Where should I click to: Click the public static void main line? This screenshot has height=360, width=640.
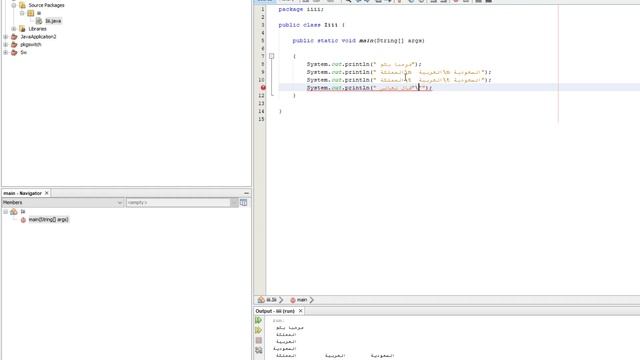coord(358,40)
